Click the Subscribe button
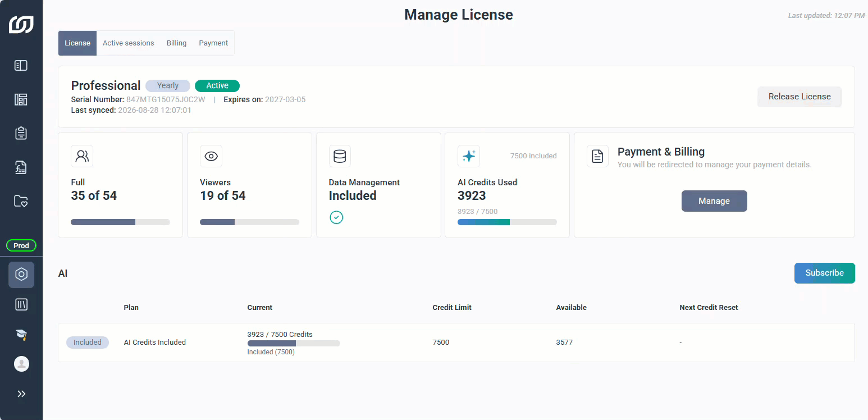The image size is (868, 420). click(x=825, y=273)
